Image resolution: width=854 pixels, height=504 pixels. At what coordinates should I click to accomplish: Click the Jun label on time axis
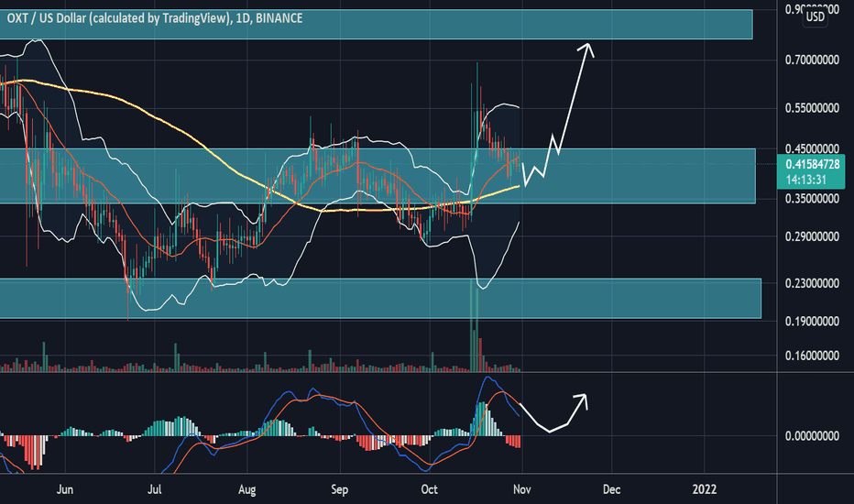pos(65,489)
